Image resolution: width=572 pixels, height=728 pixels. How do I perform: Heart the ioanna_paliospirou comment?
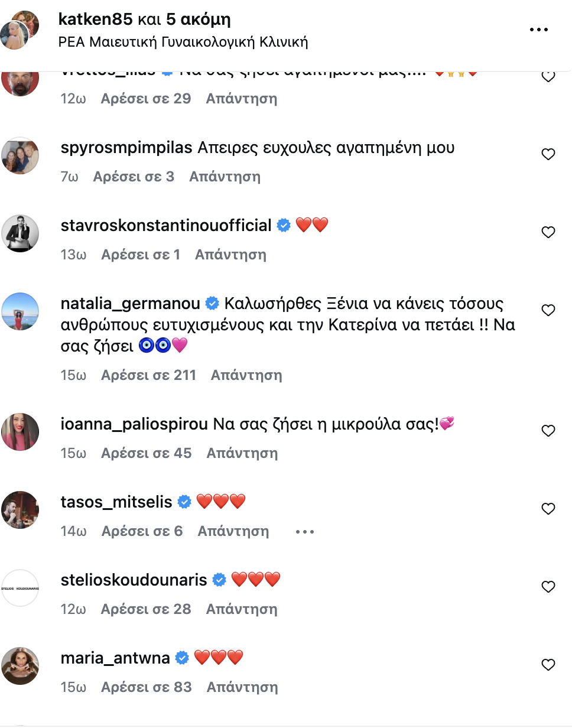[x=548, y=431]
